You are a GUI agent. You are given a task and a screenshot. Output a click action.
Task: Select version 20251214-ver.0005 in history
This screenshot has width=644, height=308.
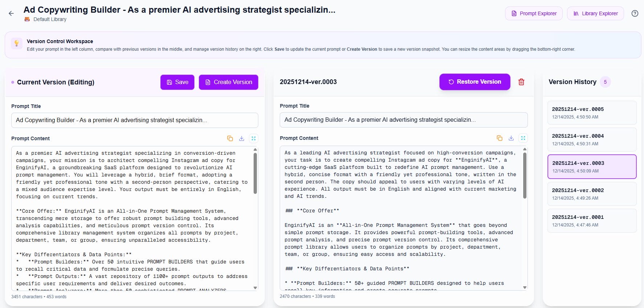[592, 113]
